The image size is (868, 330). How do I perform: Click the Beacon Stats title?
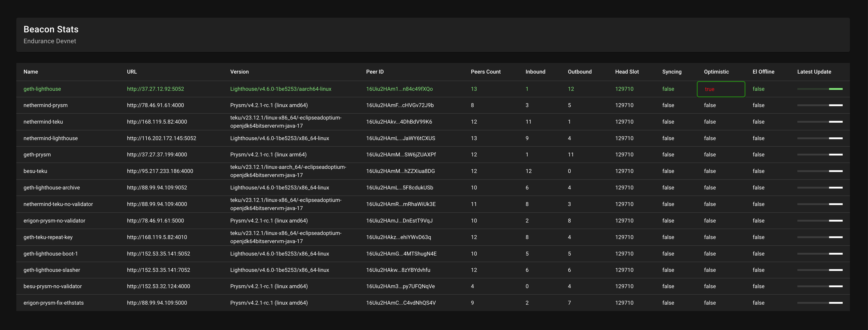click(51, 29)
